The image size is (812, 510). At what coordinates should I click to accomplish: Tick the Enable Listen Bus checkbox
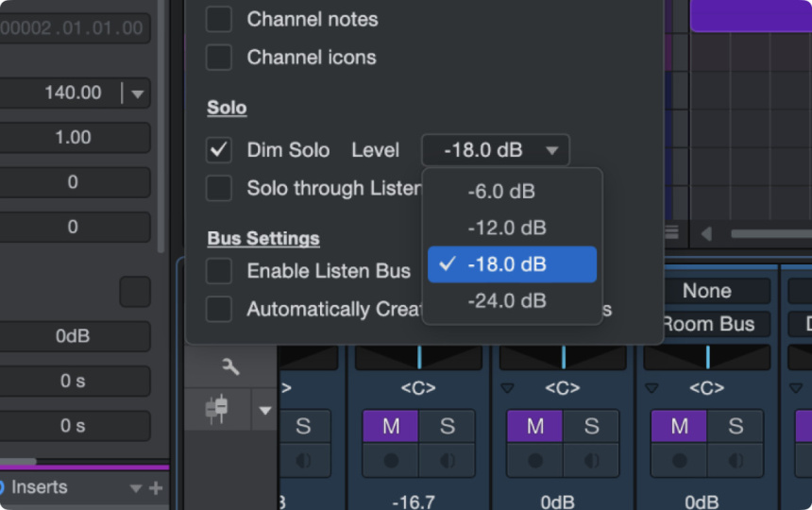pos(218,271)
